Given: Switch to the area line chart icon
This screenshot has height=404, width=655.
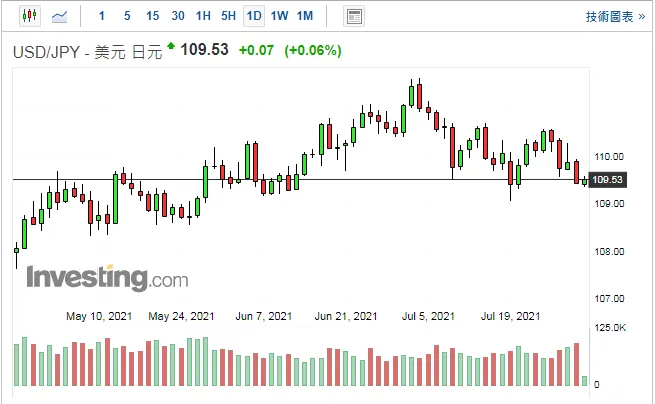Looking at the screenshot, I should [x=59, y=17].
